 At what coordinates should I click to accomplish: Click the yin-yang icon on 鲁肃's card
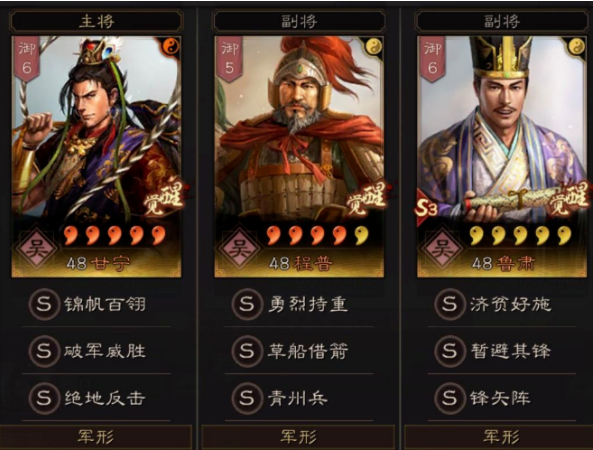click(577, 47)
